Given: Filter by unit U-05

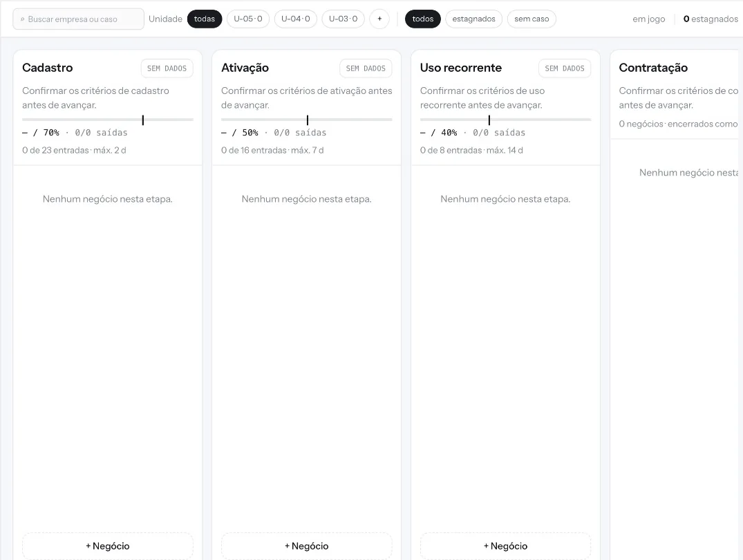Looking at the screenshot, I should [248, 19].
